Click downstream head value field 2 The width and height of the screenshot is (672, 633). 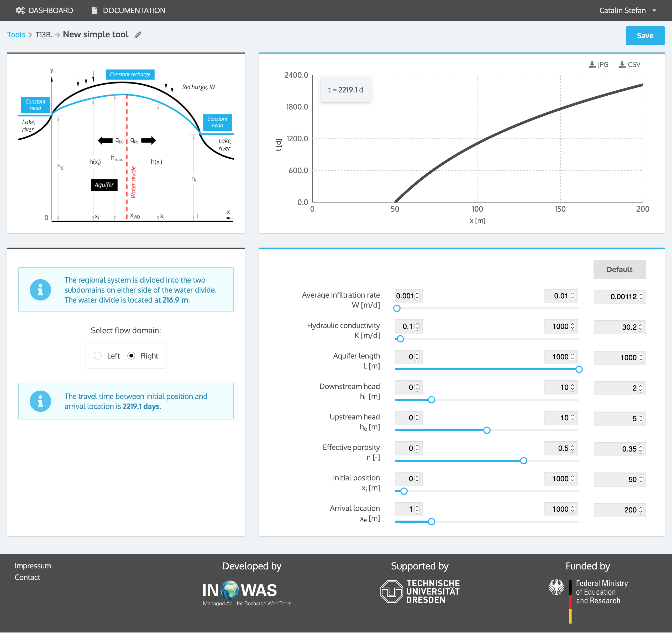click(619, 388)
